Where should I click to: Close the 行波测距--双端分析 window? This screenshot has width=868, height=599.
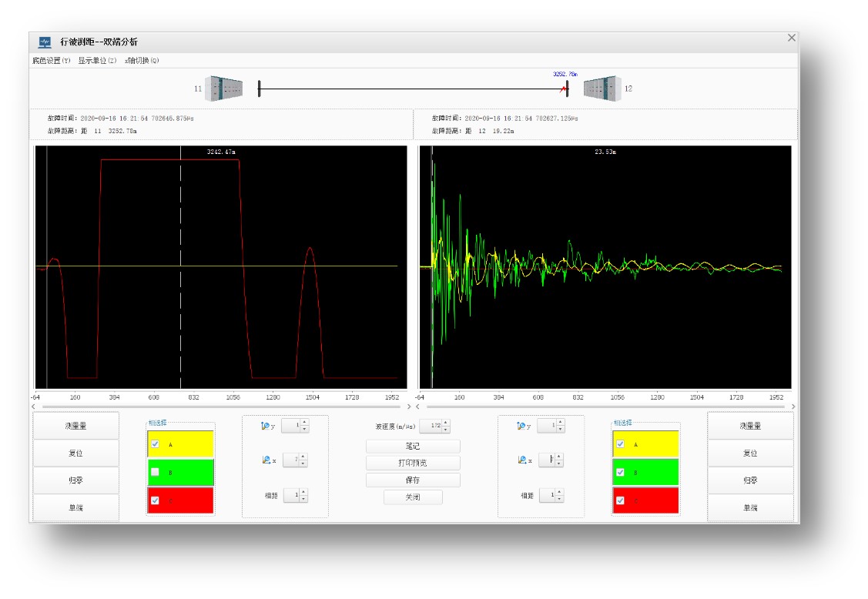792,38
